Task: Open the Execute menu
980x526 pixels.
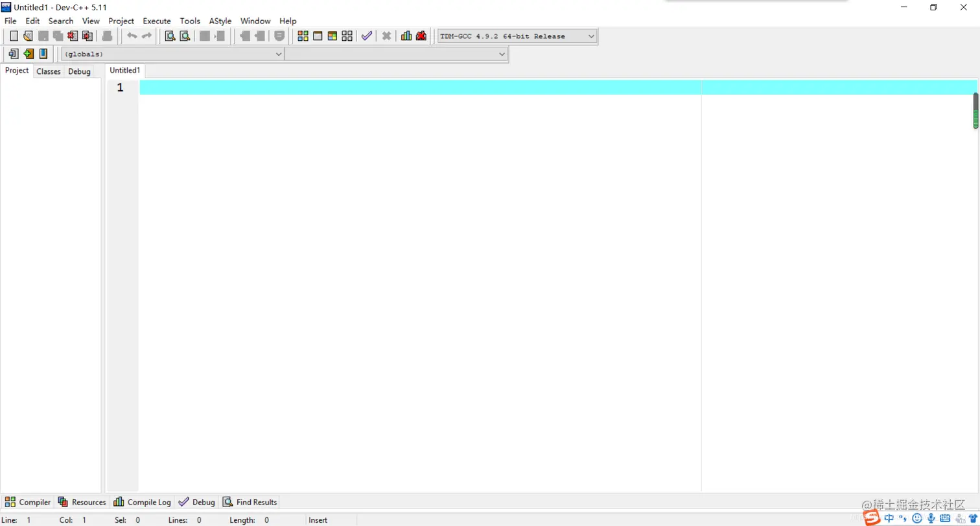Action: click(x=157, y=21)
